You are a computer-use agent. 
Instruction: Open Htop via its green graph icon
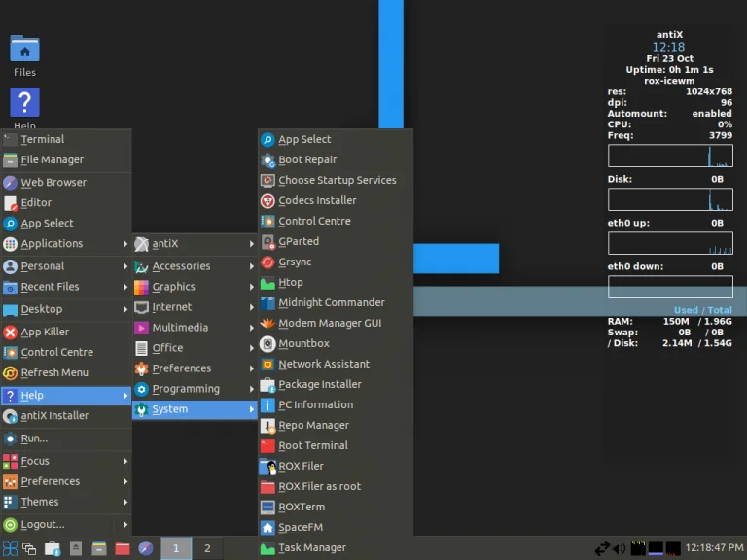click(268, 282)
